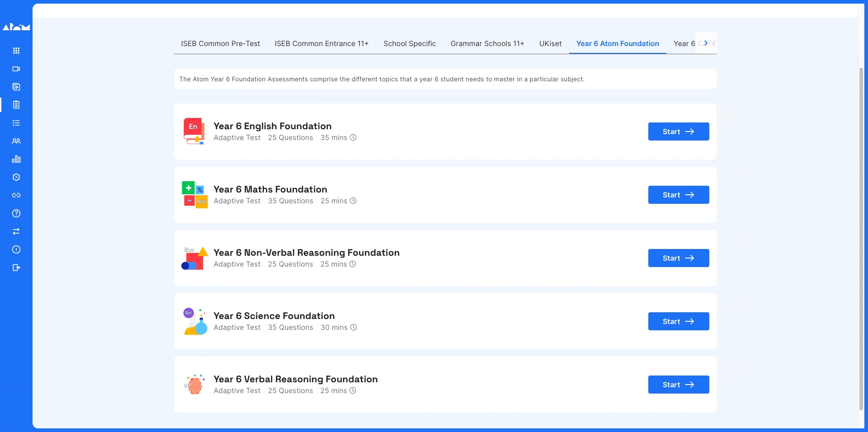Image resolution: width=868 pixels, height=432 pixels.
Task: Click '30 mins' under Science Foundation
Action: [x=334, y=327]
